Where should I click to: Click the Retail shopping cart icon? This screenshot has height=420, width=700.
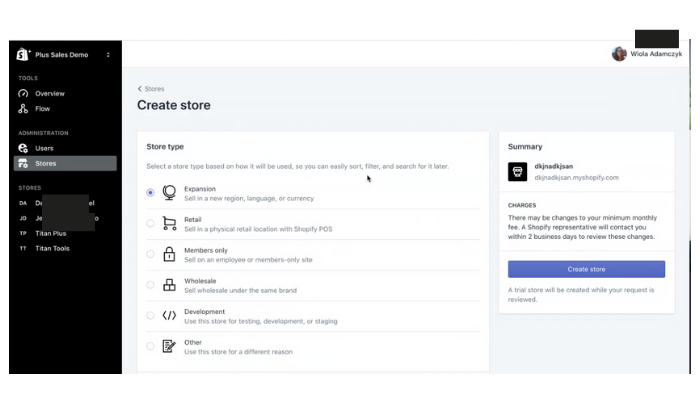[x=169, y=223]
